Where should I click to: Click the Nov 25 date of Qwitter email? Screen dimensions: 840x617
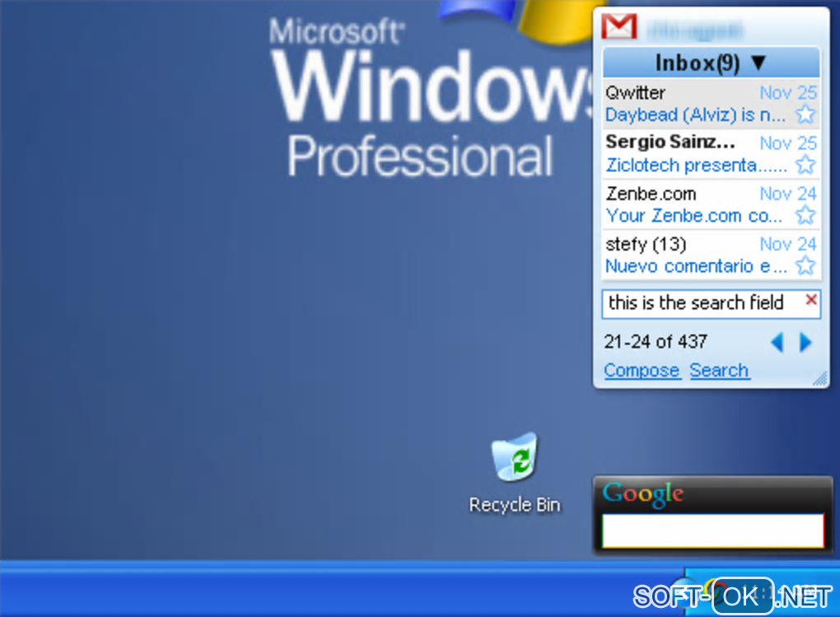point(788,93)
